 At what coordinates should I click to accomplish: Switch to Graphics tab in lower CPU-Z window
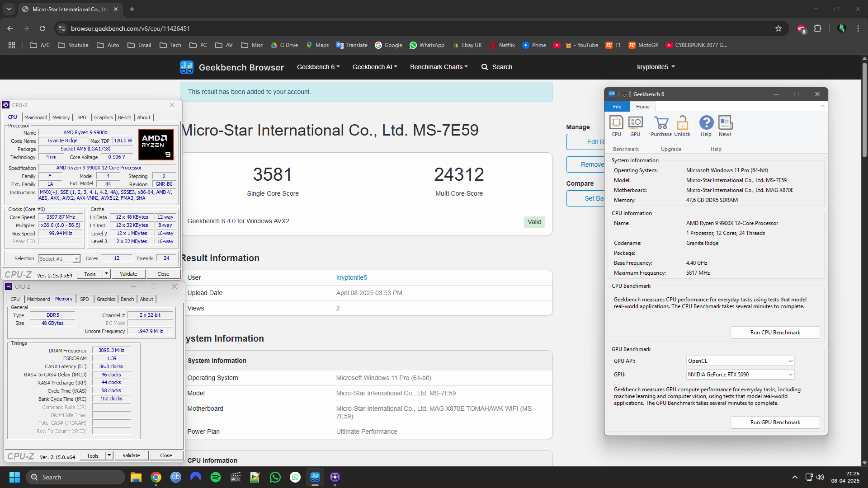pyautogui.click(x=106, y=299)
